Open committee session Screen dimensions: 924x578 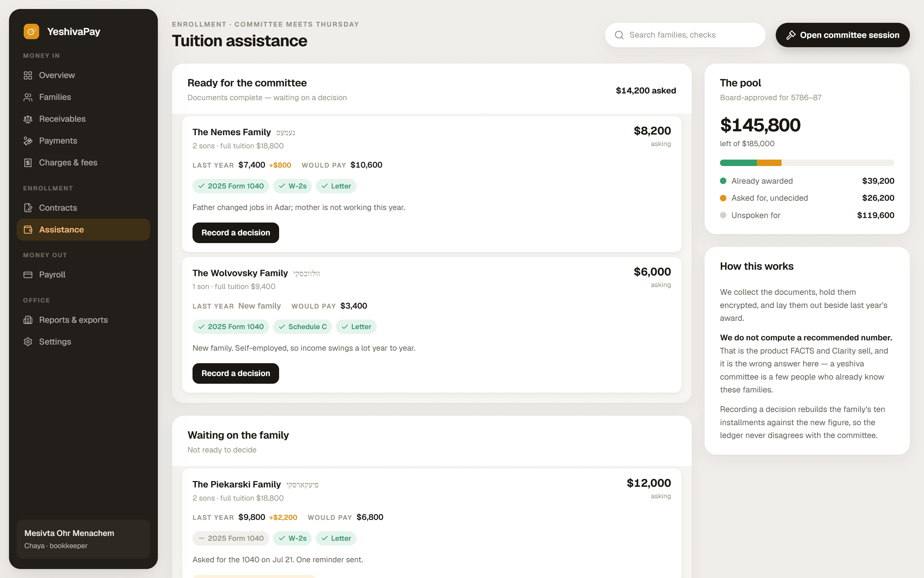pyautogui.click(x=842, y=35)
